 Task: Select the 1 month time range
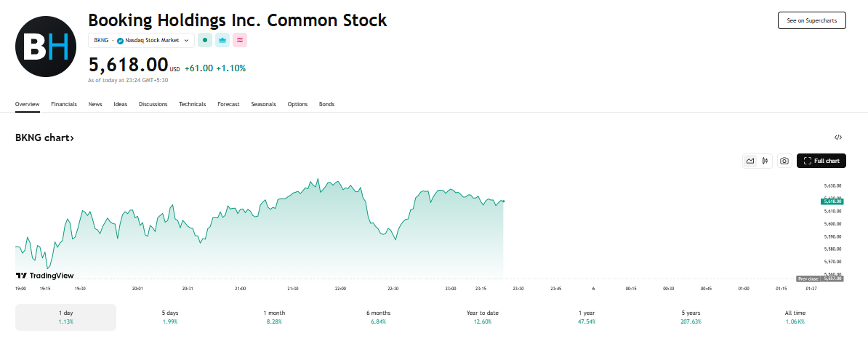point(274,317)
